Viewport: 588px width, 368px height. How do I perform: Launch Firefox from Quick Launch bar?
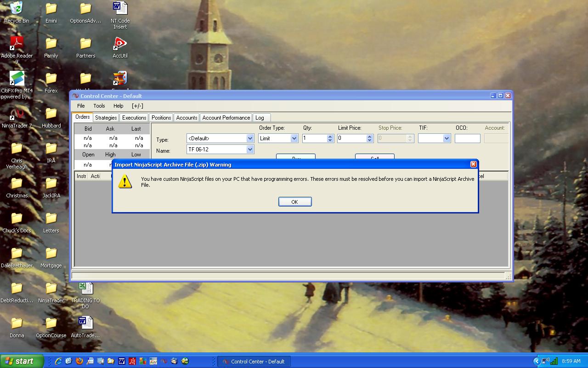(79, 361)
